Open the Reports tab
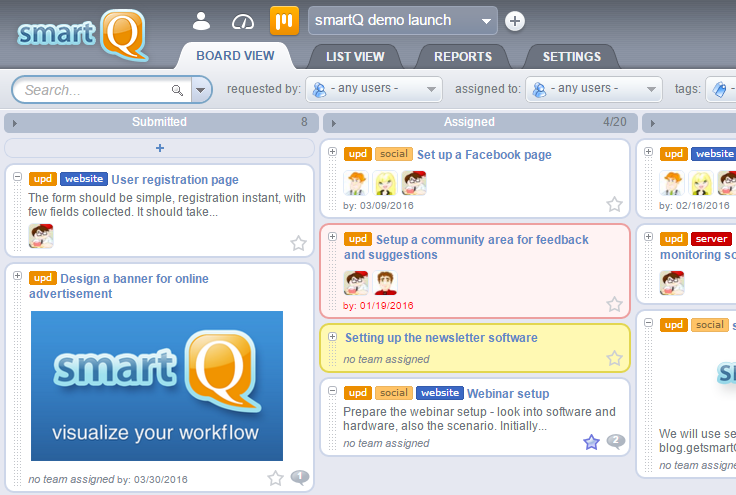736x495 pixels. coord(462,56)
